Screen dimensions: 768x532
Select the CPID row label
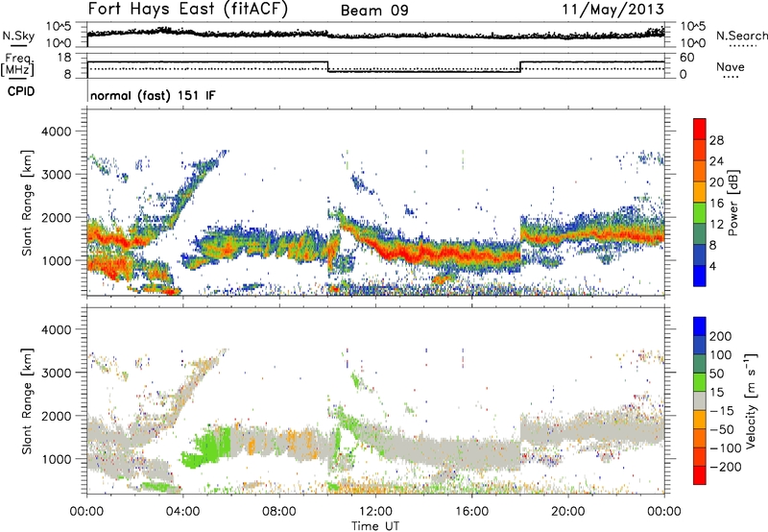click(21, 91)
